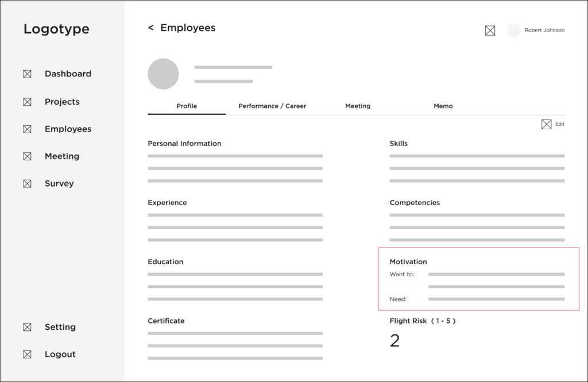Go back using the arrow before Employees
This screenshot has width=588, height=382.
point(151,28)
